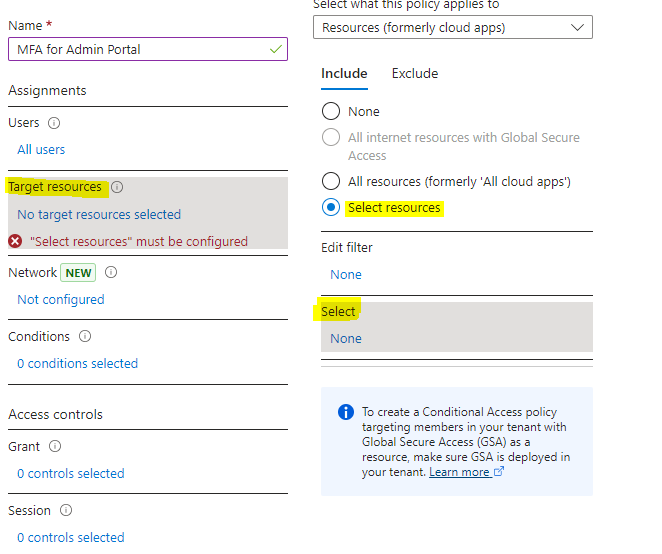The width and height of the screenshot is (662, 554).
Task: Switch to the Exclude tab
Action: (x=414, y=73)
